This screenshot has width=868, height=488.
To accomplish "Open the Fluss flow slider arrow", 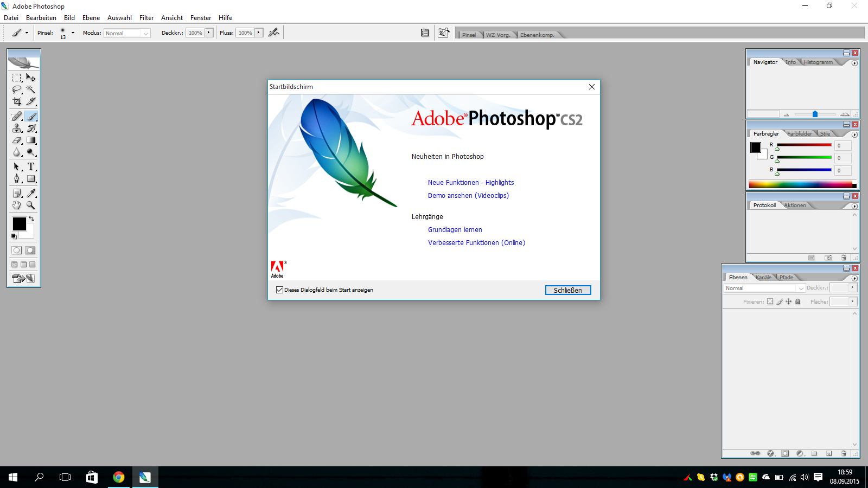I will tap(258, 33).
